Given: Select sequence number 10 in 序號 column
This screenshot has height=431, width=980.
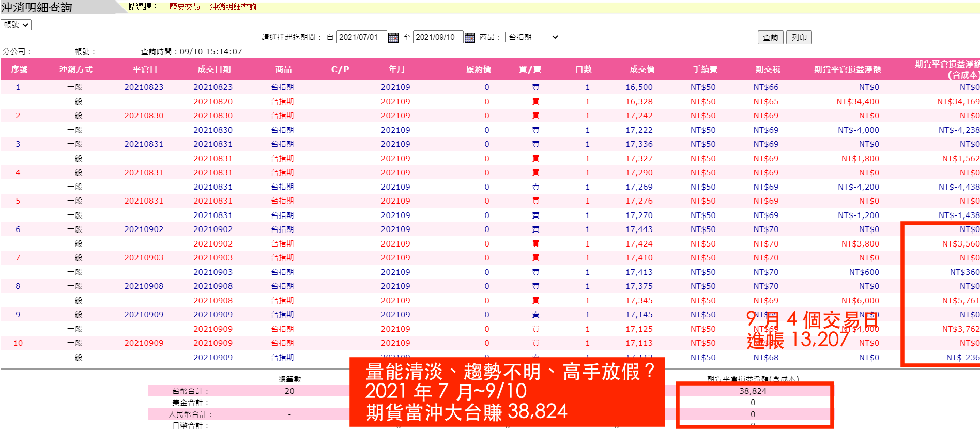Looking at the screenshot, I should [x=18, y=343].
